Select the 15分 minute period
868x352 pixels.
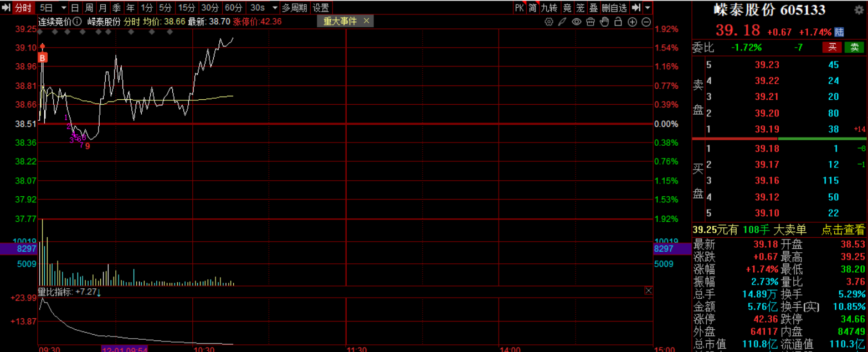(187, 8)
